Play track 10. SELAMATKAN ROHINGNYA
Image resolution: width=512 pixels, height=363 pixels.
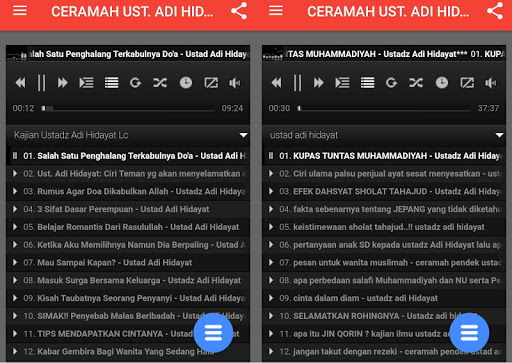coord(384,316)
